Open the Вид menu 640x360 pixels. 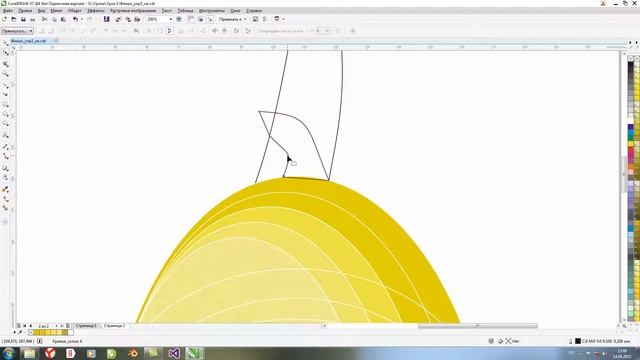(41, 11)
